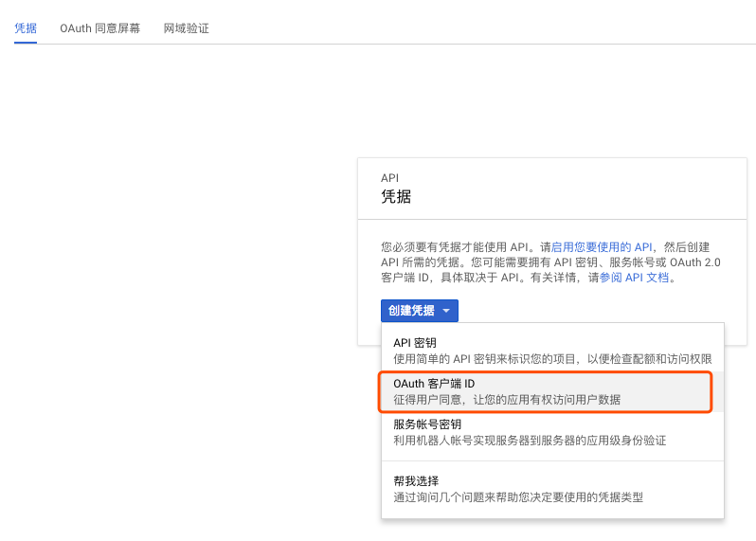Open the 启用您要使用的 API link
756x541 pixels.
(x=602, y=246)
